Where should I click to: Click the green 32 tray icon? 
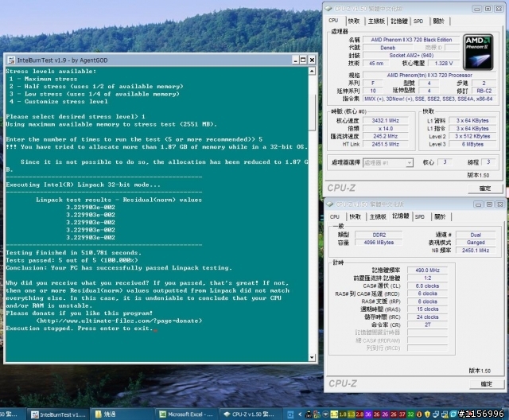tap(410, 414)
